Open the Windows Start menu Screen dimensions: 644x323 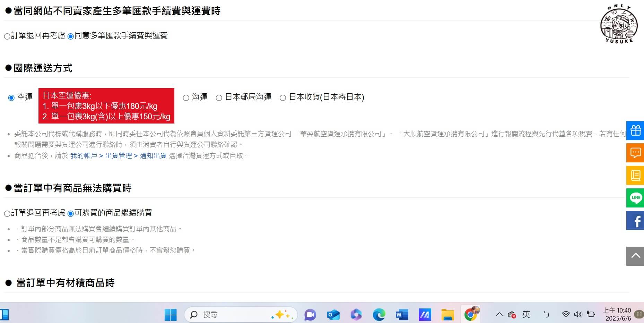[x=170, y=314]
